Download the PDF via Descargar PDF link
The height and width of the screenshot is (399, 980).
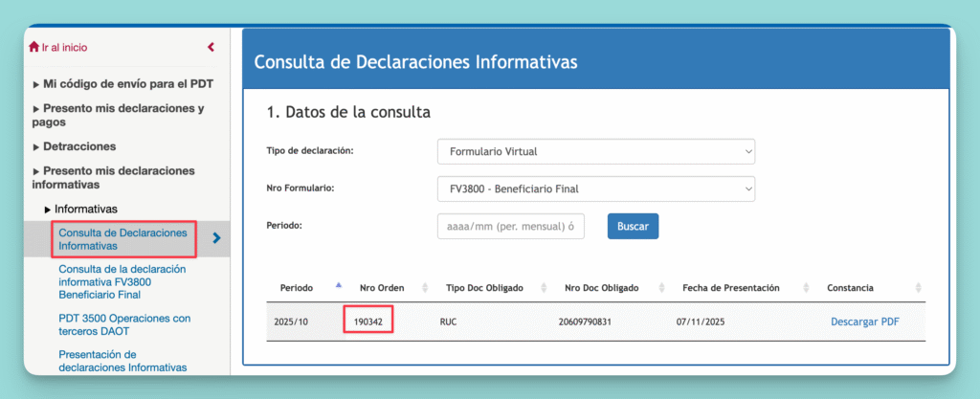point(864,321)
